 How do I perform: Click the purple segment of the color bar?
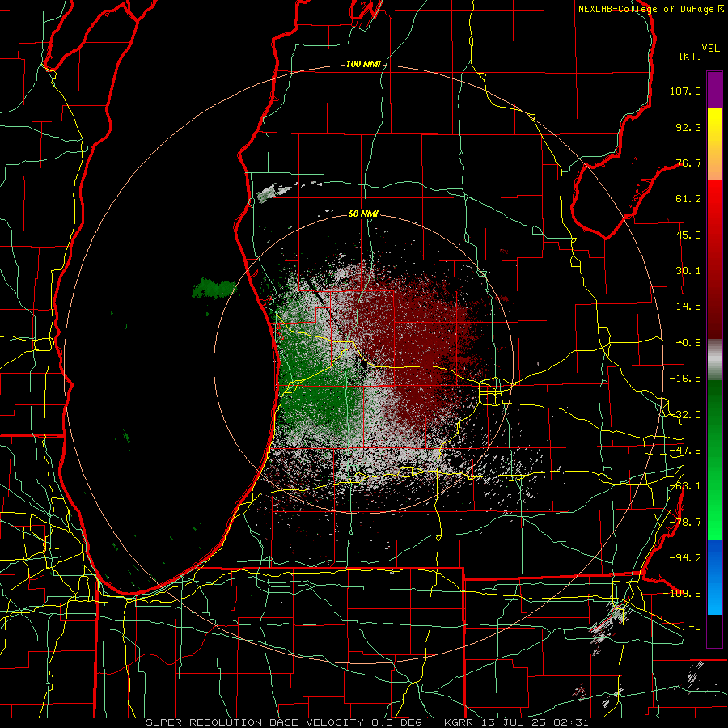coord(714,90)
